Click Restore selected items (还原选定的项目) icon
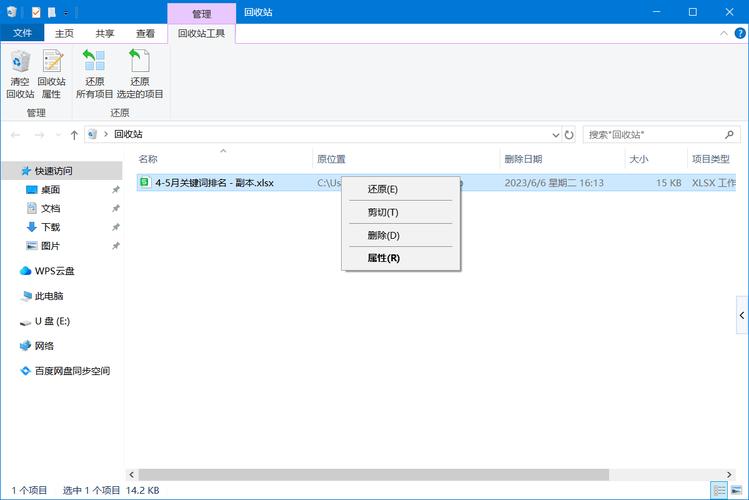Image resolution: width=749 pixels, height=500 pixels. [x=139, y=75]
